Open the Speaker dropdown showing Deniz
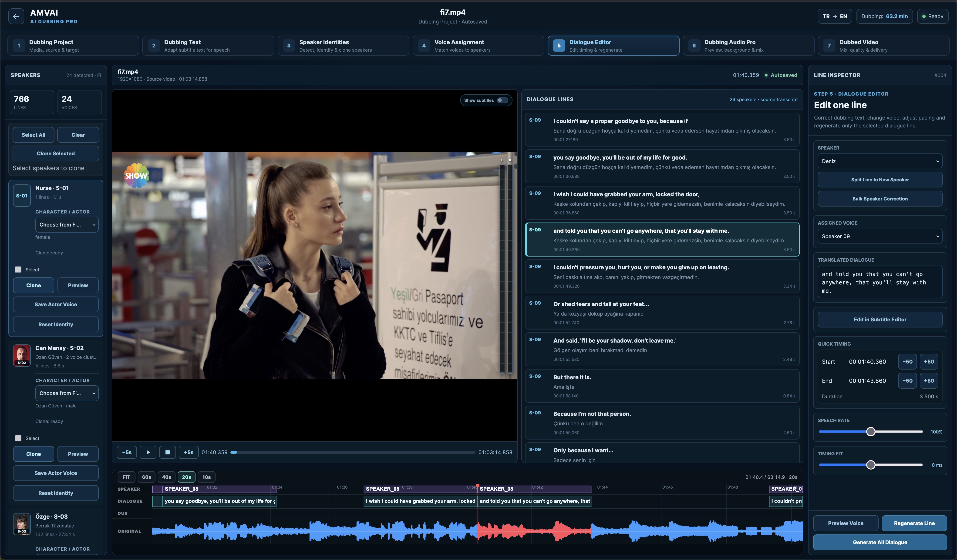This screenshot has height=560, width=957. (880, 161)
